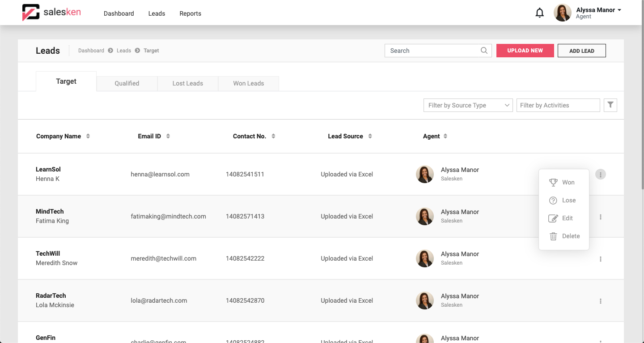
Task: Click contact number 14082542222
Action: (245, 258)
